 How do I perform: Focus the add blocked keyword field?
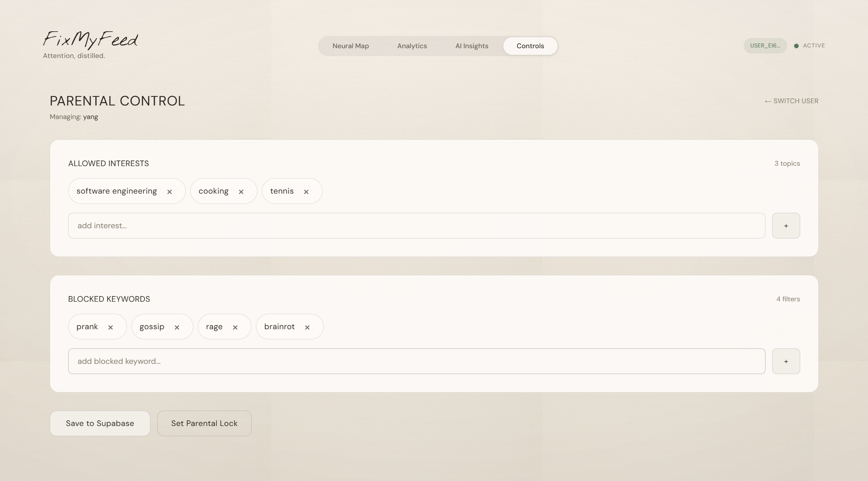416,361
